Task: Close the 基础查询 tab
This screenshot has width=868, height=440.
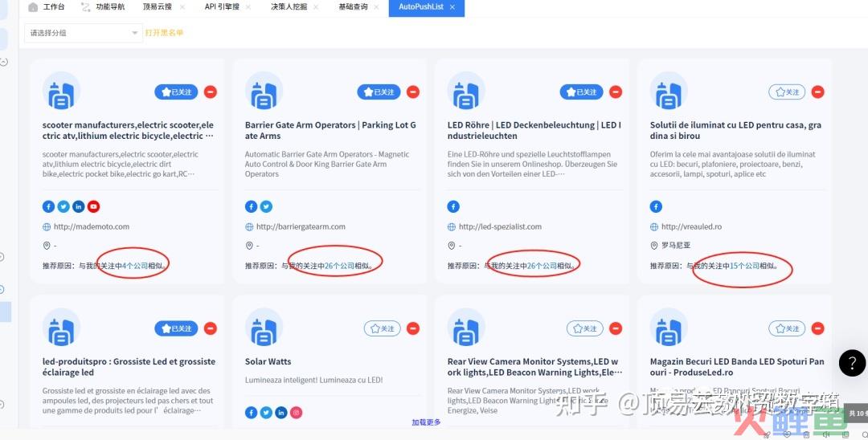Action: (x=376, y=7)
